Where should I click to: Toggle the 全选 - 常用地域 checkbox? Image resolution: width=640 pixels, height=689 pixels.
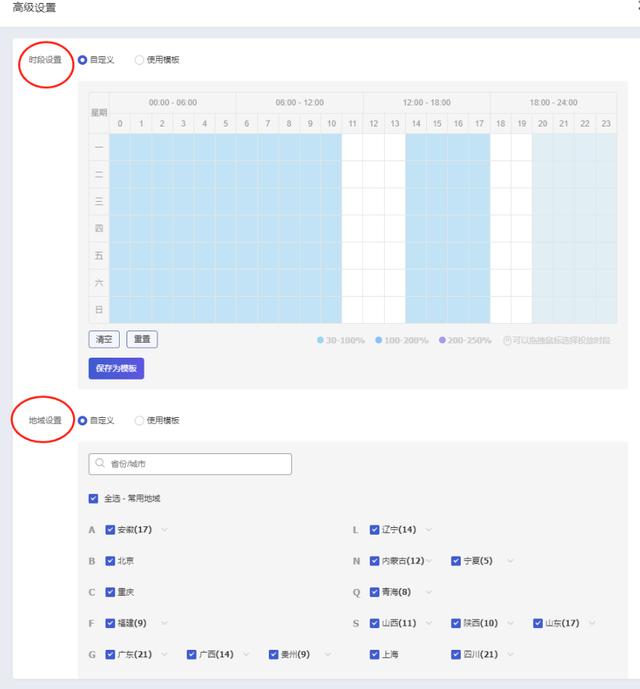tap(93, 498)
